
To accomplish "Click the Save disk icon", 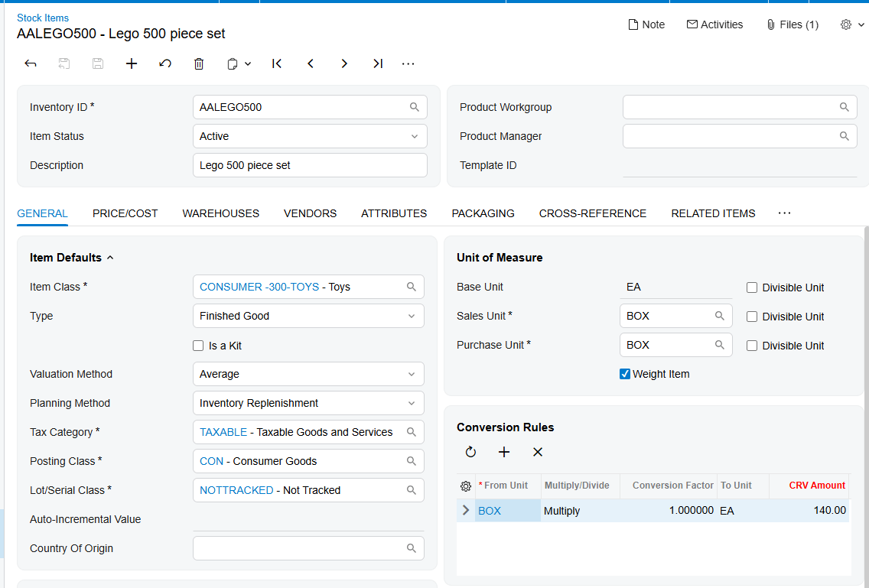I will tap(98, 63).
